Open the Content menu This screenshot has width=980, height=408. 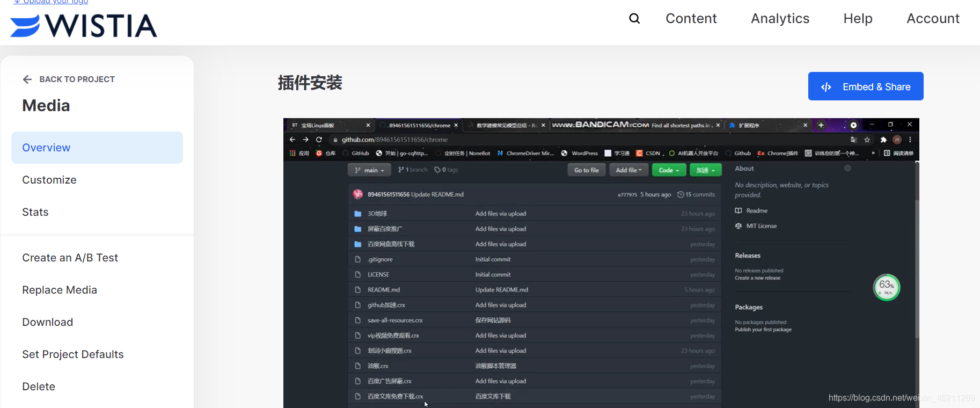[x=691, y=19]
